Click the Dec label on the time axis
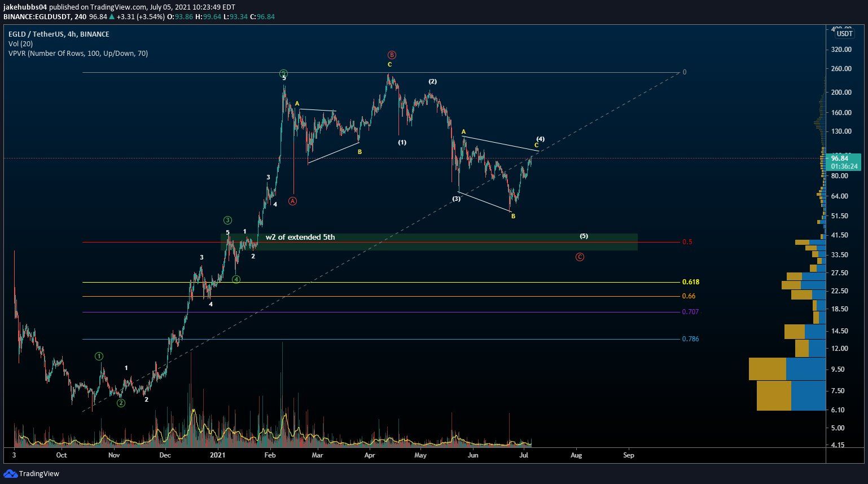 (165, 455)
